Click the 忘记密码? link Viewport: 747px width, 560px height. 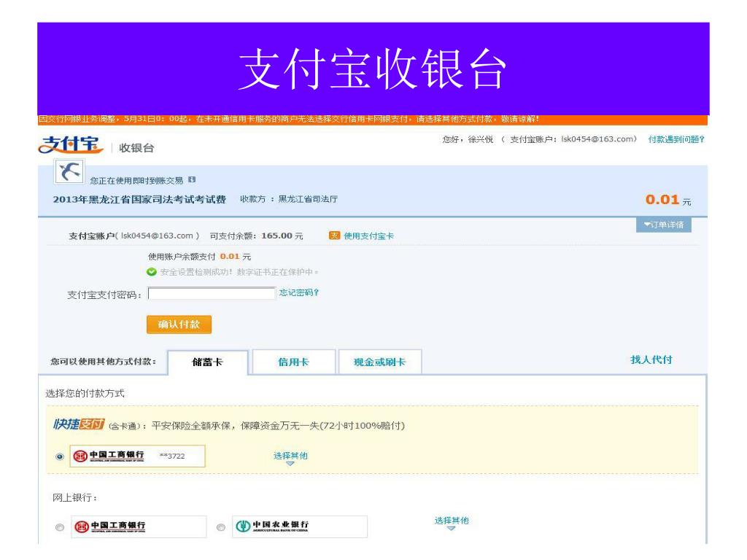coord(298,292)
